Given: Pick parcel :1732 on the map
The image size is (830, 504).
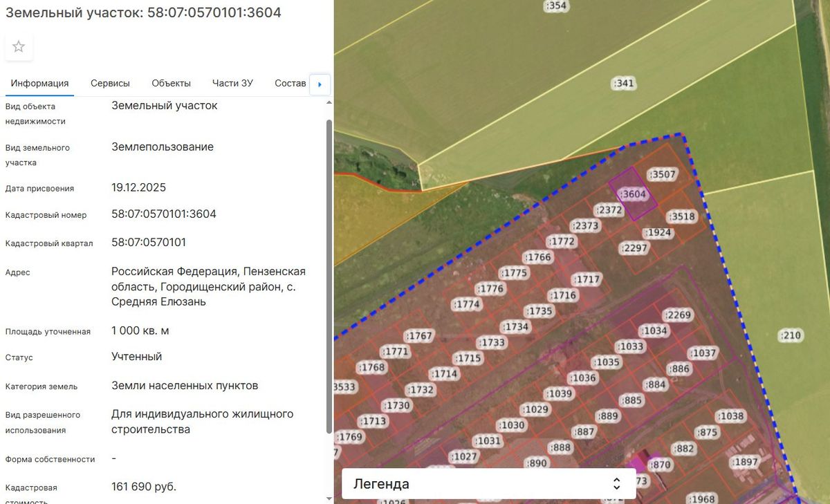Looking at the screenshot, I should click(421, 390).
